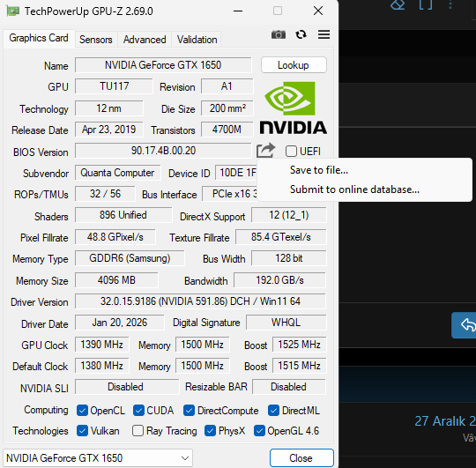
Task: Click the DirectX Support value 12 (12_1)
Action: pos(289,215)
